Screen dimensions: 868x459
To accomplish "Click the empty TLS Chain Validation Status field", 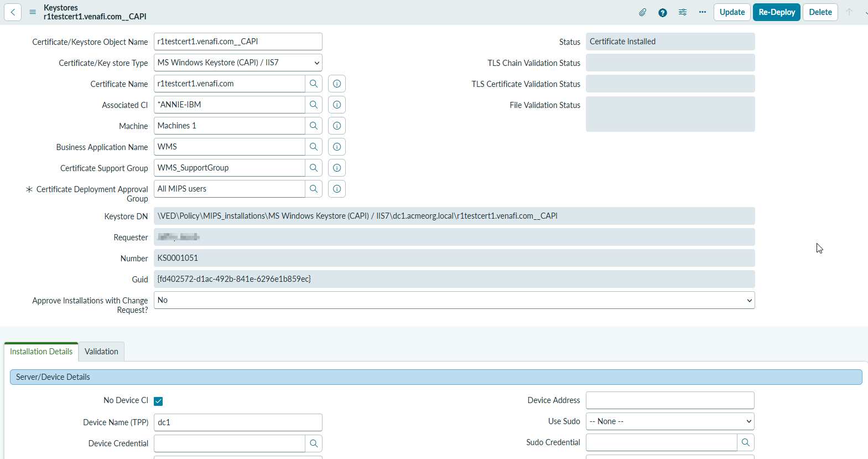I will point(670,63).
